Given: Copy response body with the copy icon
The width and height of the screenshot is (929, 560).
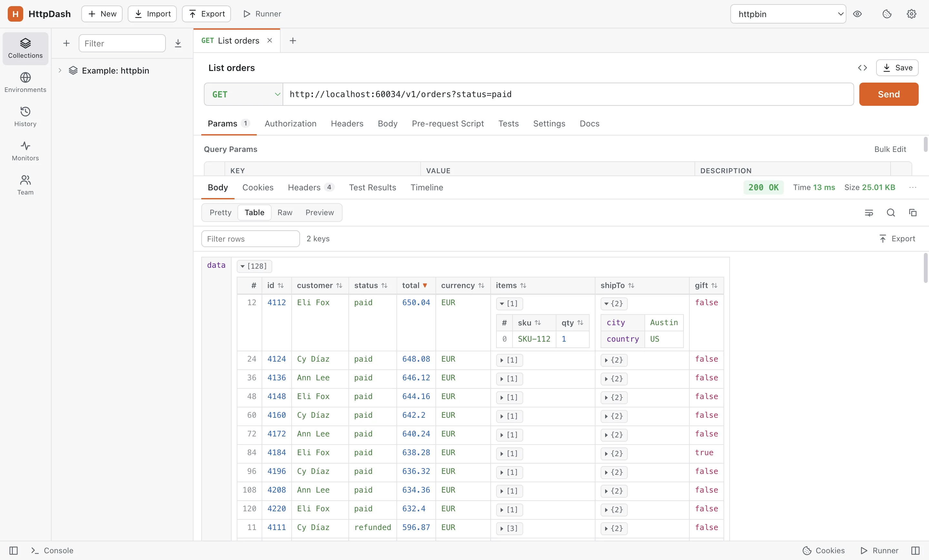Looking at the screenshot, I should click(x=913, y=213).
